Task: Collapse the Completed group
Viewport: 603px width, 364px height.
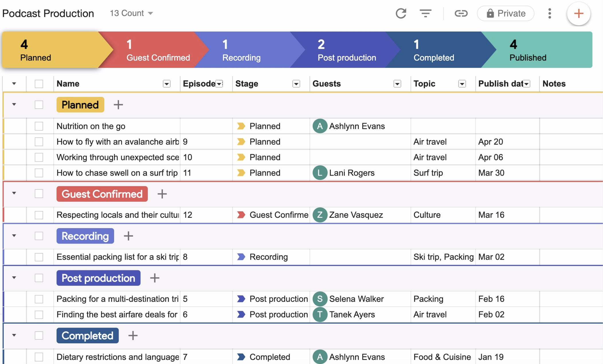Action: (x=14, y=335)
